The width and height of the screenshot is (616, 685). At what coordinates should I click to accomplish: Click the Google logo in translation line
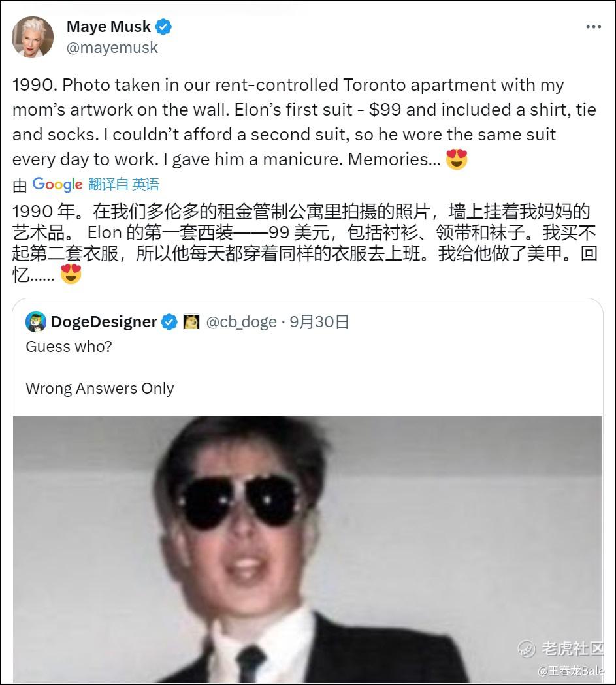(x=57, y=184)
